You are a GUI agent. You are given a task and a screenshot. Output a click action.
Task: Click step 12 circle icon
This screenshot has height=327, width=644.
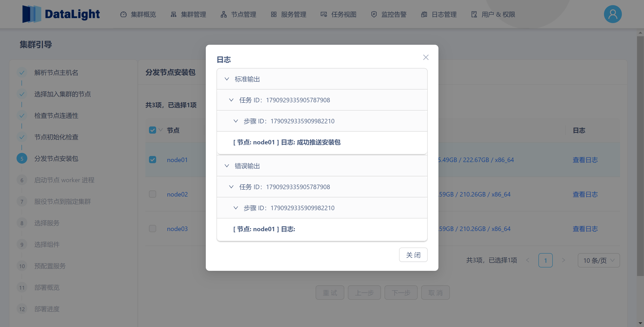22,309
